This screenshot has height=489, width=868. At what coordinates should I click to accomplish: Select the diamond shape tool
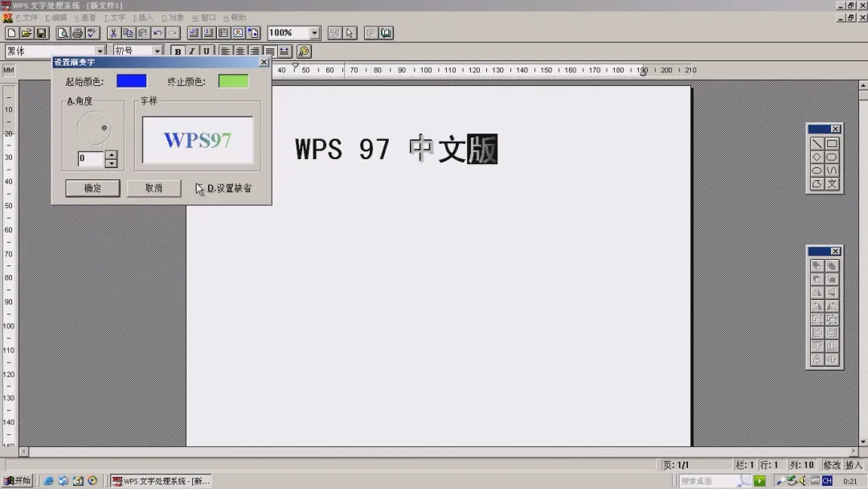click(817, 158)
